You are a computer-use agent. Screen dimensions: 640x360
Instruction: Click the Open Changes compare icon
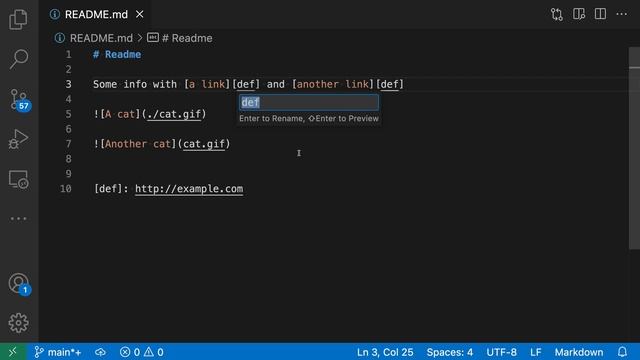[557, 14]
